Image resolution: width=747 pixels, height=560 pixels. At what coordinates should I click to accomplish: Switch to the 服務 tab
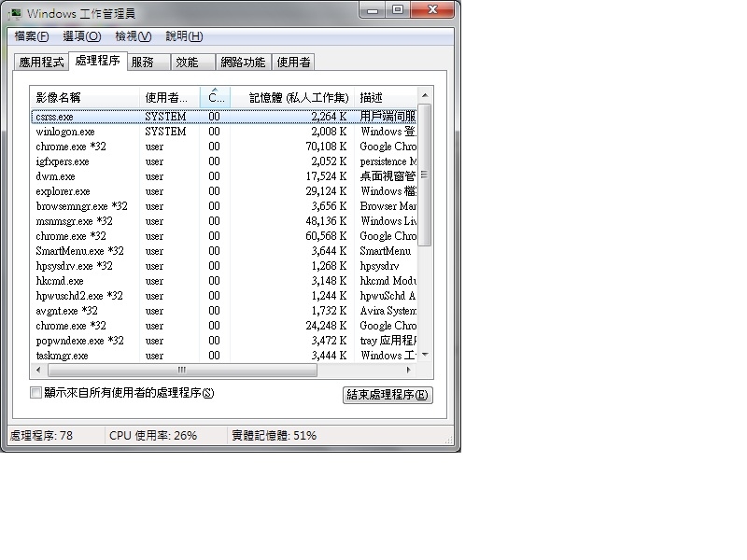(x=148, y=63)
